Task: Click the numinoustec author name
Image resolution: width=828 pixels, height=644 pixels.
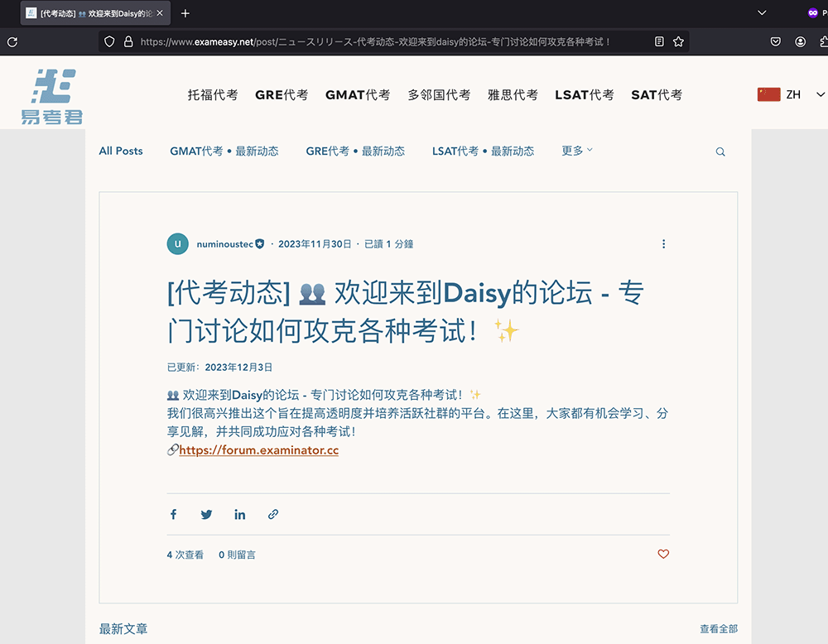Action: (224, 244)
